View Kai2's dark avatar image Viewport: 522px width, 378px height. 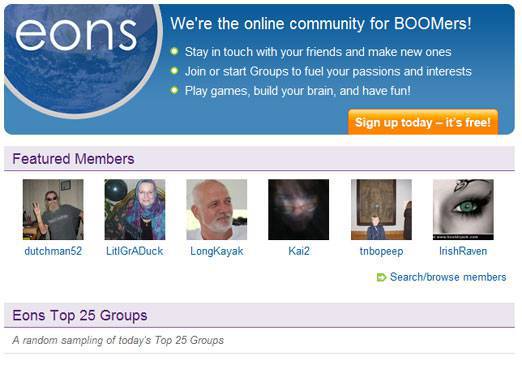click(x=299, y=210)
